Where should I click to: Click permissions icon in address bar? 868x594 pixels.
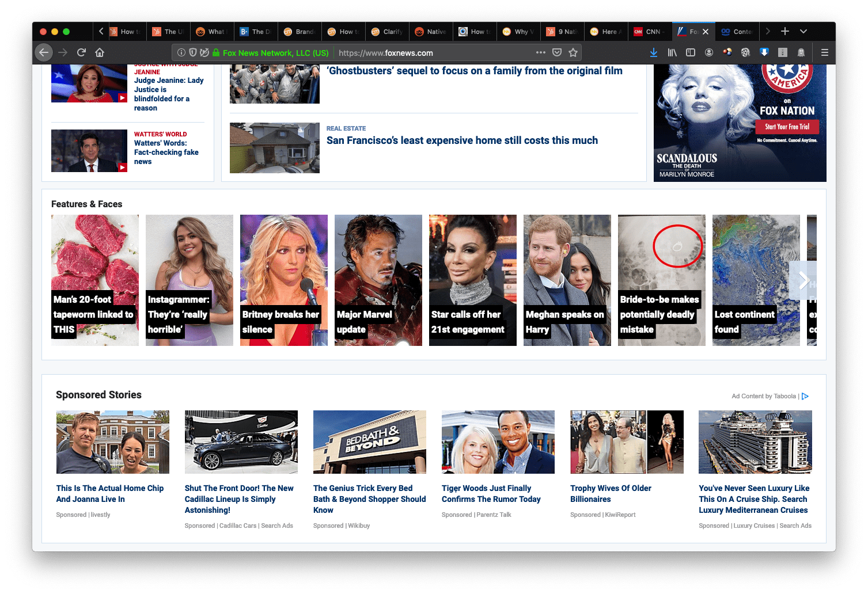tap(204, 52)
